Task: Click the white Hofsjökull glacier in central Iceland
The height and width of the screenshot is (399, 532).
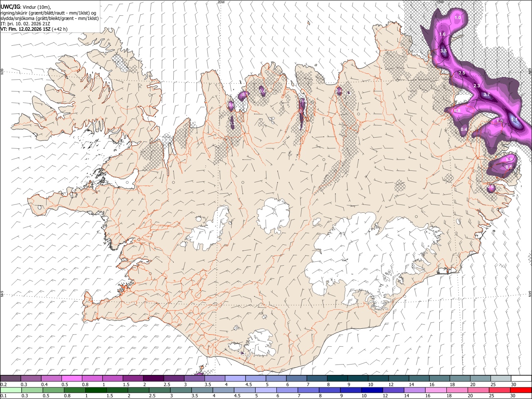Action: (x=273, y=214)
